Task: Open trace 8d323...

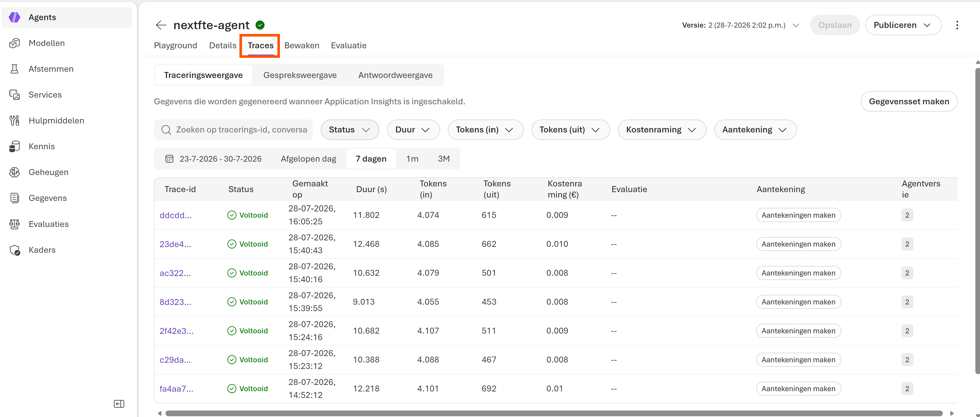Action: pos(175,302)
